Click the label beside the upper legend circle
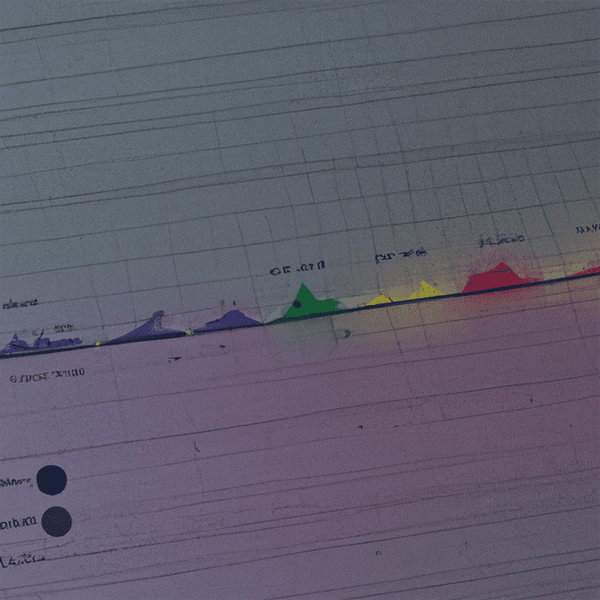Viewport: 600px width, 600px height. click(16, 482)
